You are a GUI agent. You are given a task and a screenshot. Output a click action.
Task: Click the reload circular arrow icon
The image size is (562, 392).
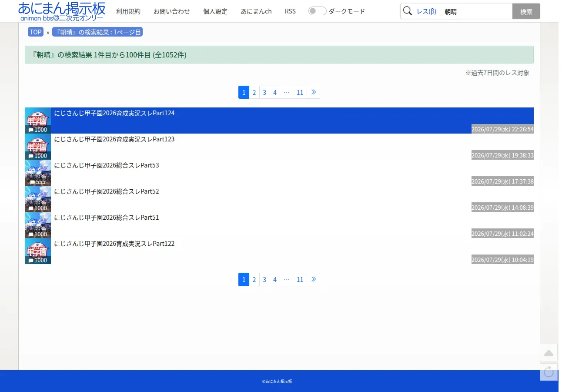pos(549,372)
